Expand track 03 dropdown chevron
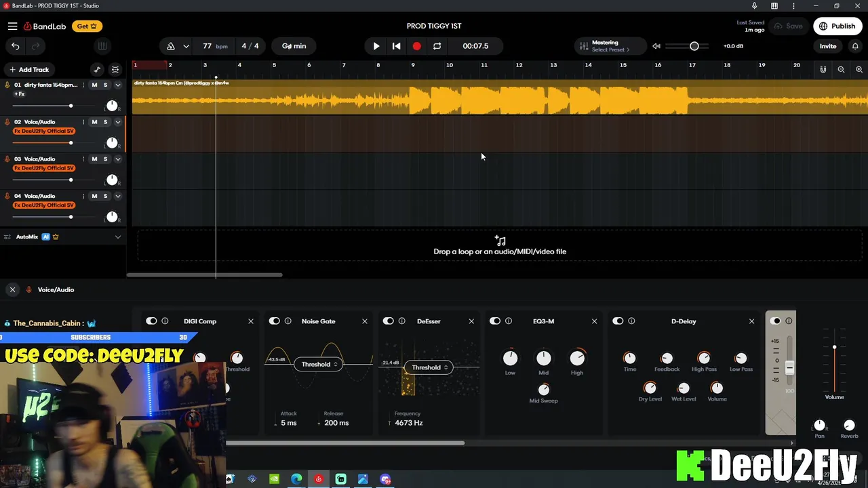868x488 pixels. pyautogui.click(x=118, y=159)
